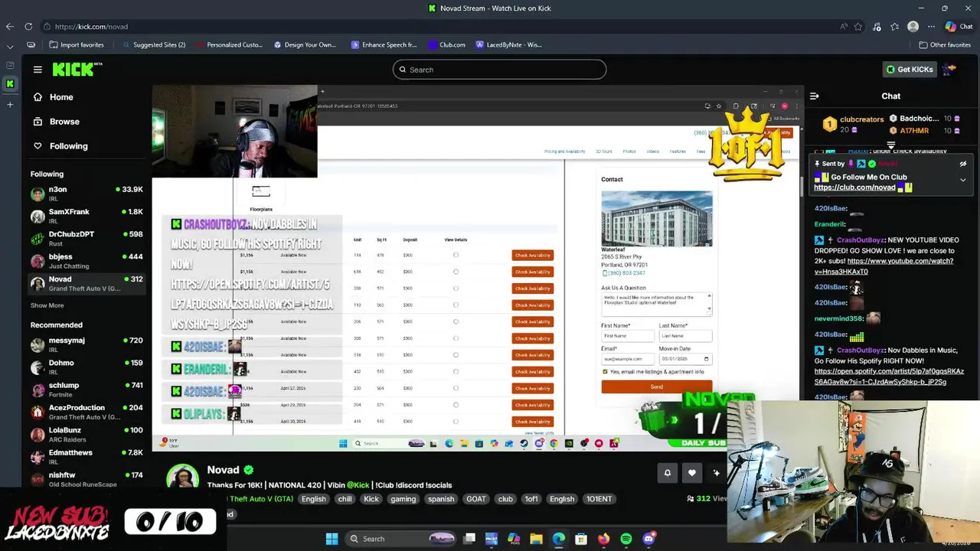Open Spotify on taskbar
This screenshot has height=551, width=980.
coord(626,539)
